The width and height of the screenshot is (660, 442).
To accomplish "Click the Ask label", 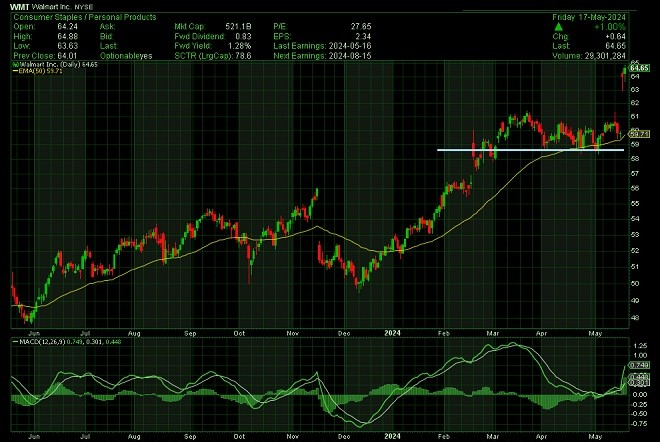I will (x=107, y=27).
